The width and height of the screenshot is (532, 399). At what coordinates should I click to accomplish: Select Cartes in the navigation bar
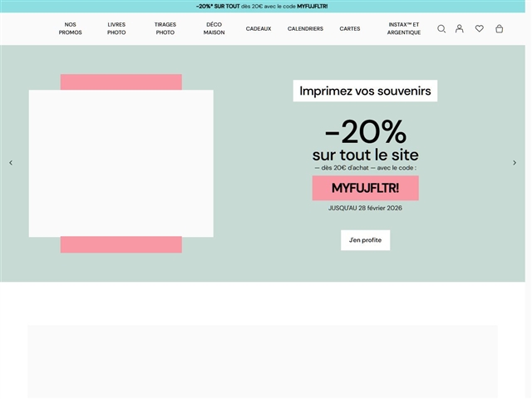pos(350,28)
